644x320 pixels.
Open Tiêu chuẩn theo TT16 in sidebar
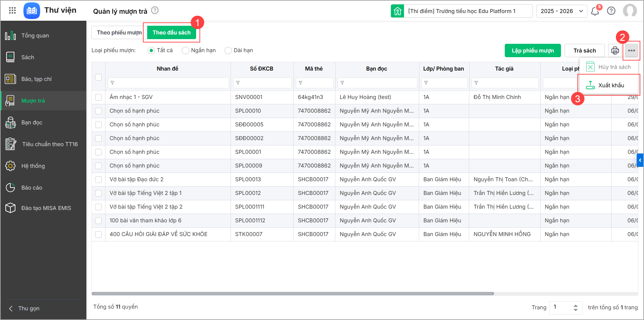pos(44,144)
